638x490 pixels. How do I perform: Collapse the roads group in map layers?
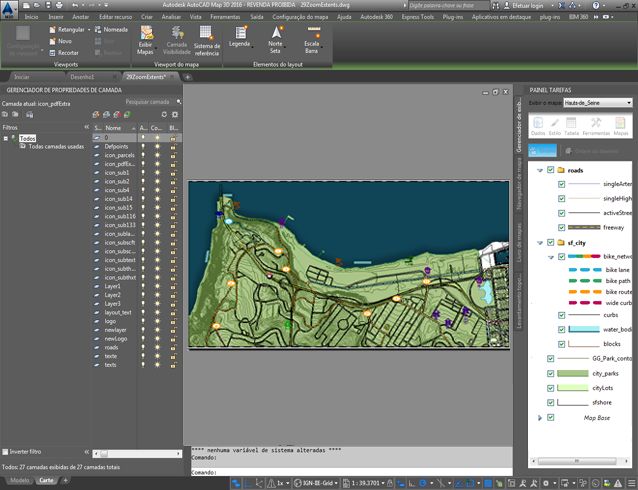click(x=540, y=170)
